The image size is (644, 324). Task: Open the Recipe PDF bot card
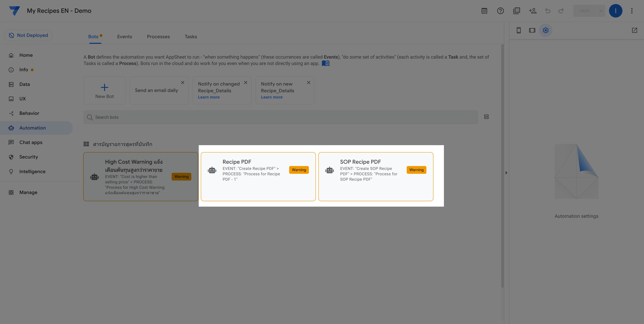tap(258, 176)
